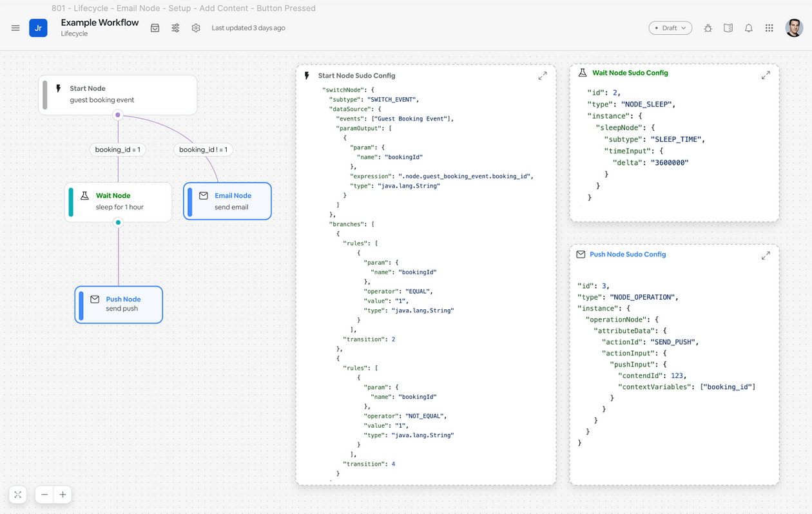
Task: Open the user profile avatar
Action: tap(793, 28)
